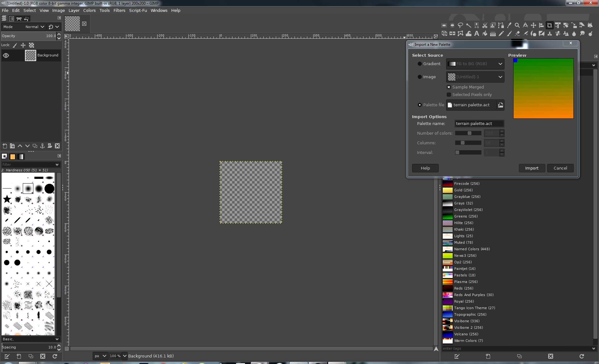Screen dimensions: 599x364
Task: Open the Colors menu
Action: coord(89,10)
